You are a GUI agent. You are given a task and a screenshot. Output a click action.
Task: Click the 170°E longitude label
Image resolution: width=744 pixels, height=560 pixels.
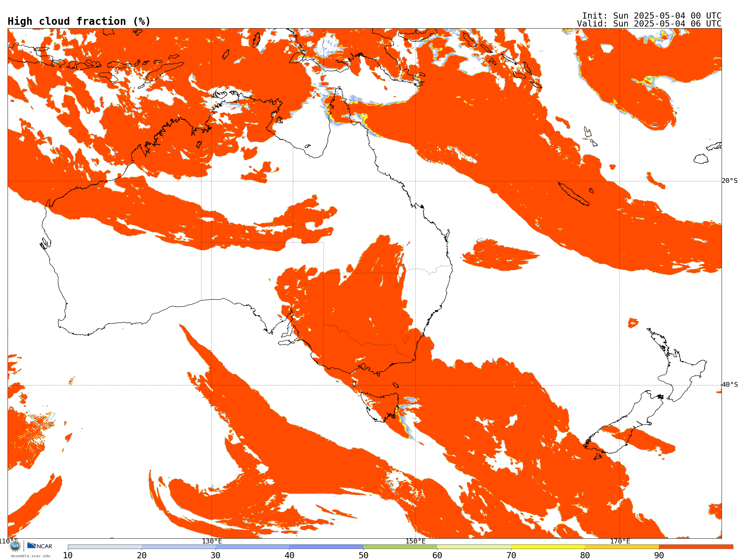[620, 541]
